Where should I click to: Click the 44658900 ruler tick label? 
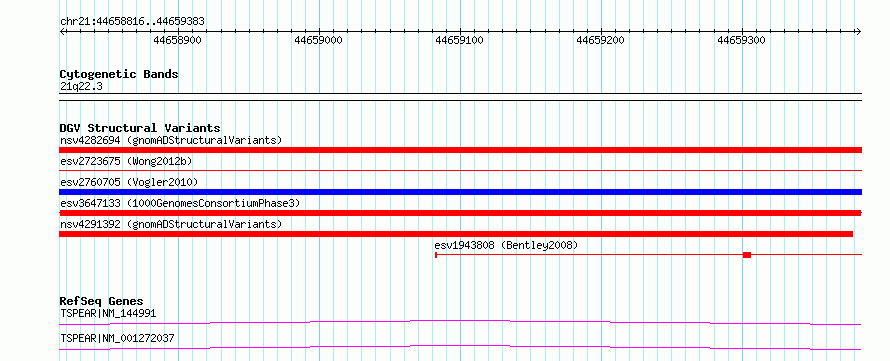point(178,40)
